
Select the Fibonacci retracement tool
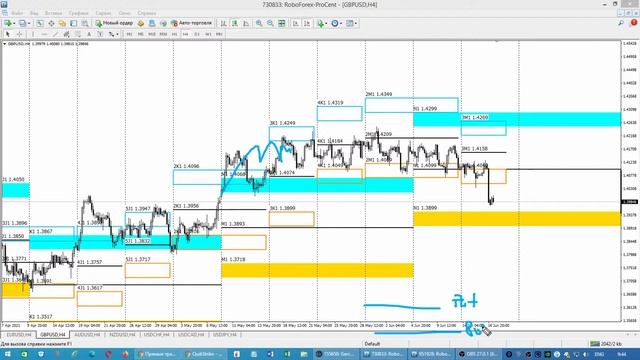point(78,34)
